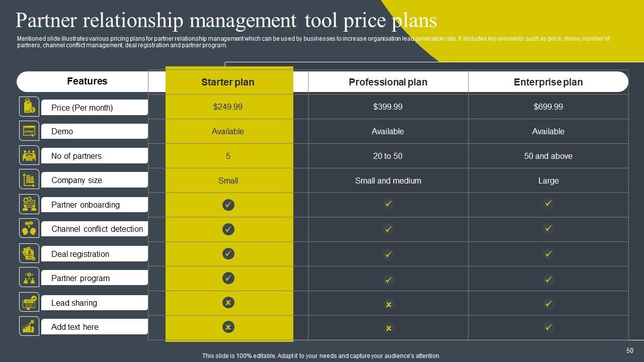Viewport: 644px width, 362px height.
Task: Select the Professional plan column header
Action: click(x=388, y=82)
